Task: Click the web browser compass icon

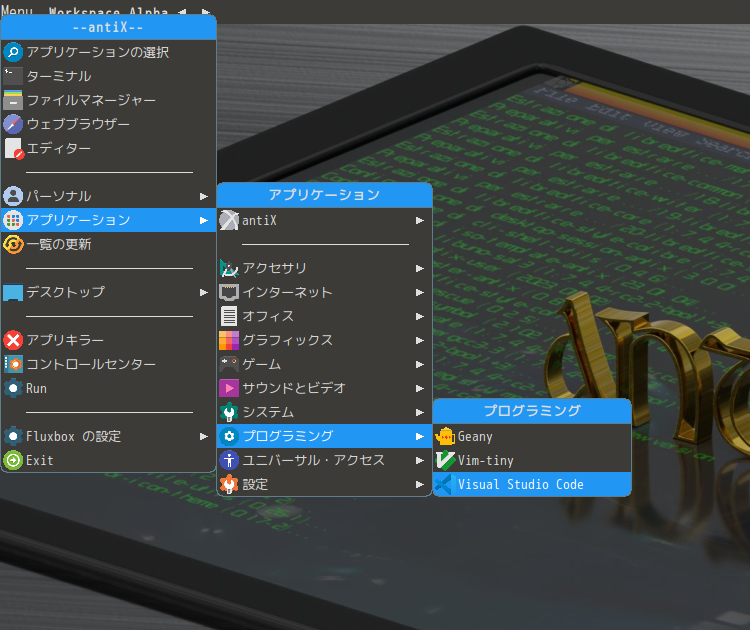Action: click(x=13, y=124)
